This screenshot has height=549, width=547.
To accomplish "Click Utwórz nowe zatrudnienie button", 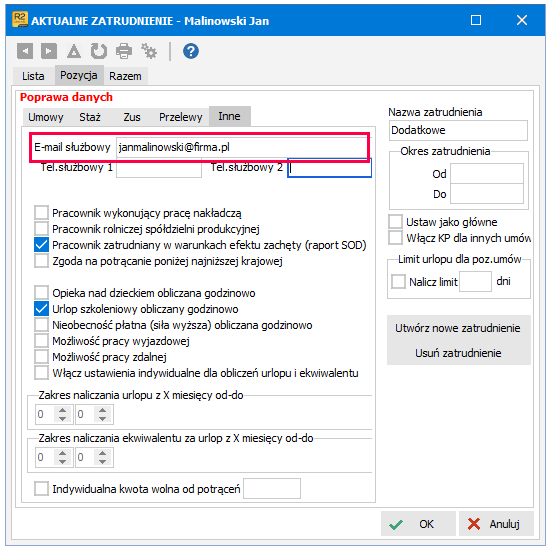I will 458,328.
